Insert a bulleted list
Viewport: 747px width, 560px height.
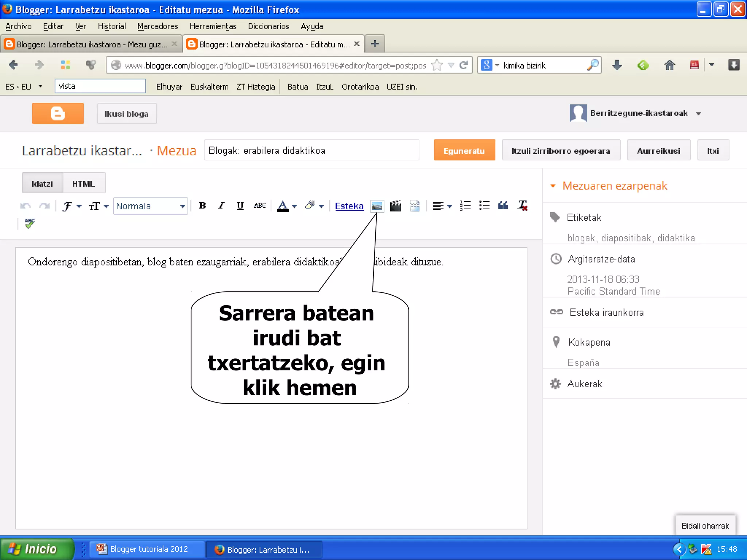484,206
